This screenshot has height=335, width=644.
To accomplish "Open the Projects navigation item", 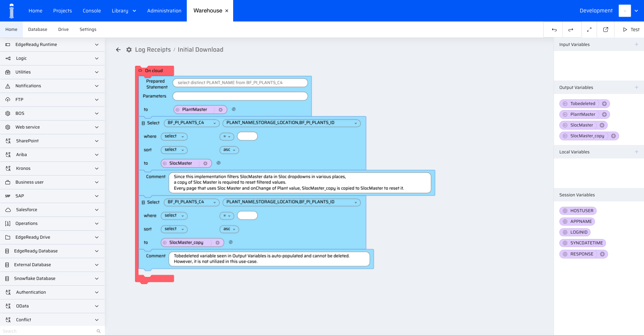I will [62, 11].
